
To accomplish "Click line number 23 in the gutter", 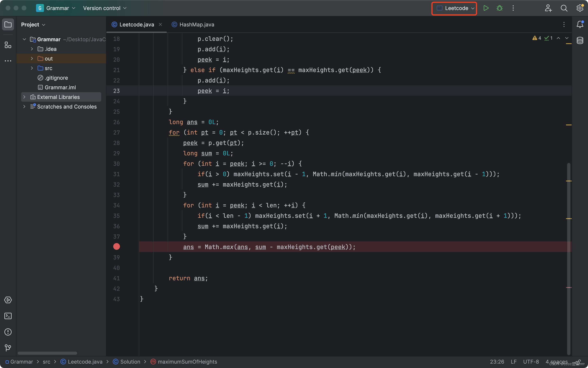I will tap(116, 91).
